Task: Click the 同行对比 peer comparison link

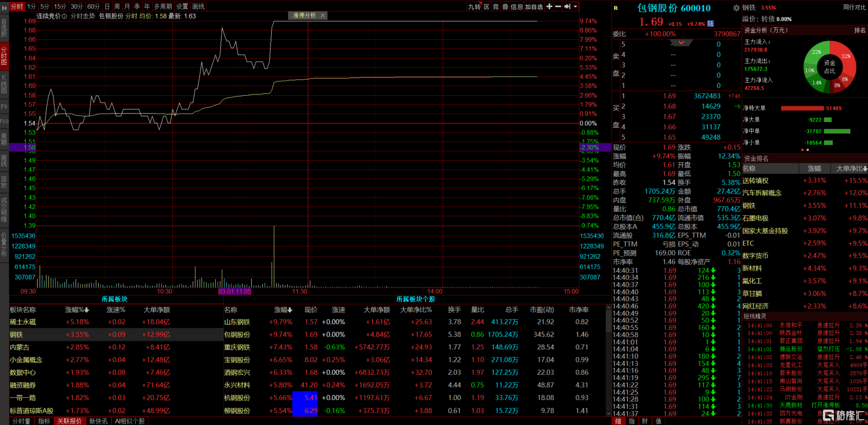Action: pos(854,7)
